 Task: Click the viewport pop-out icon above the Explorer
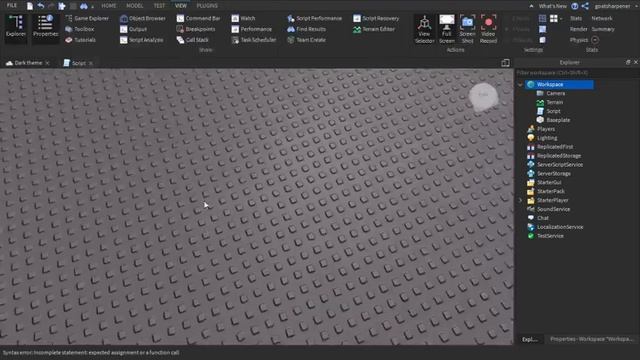(505, 63)
